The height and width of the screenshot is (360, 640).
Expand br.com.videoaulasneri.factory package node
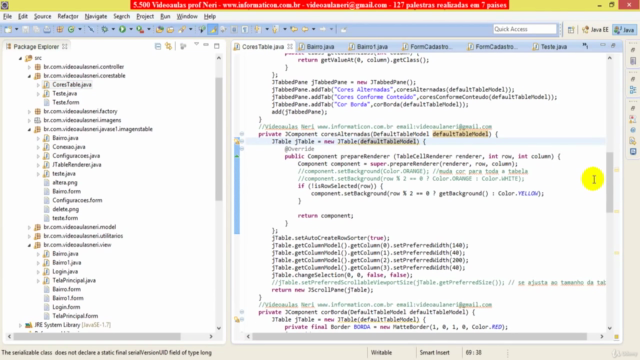pyautogui.click(x=29, y=111)
